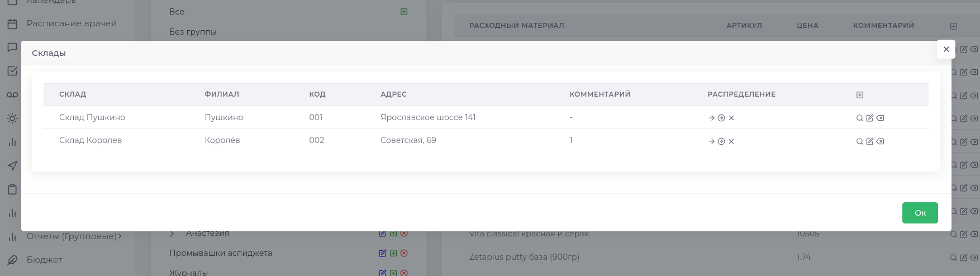Click arrow icon for Склад Пушкино distribution
The height and width of the screenshot is (276, 980).
(x=711, y=118)
